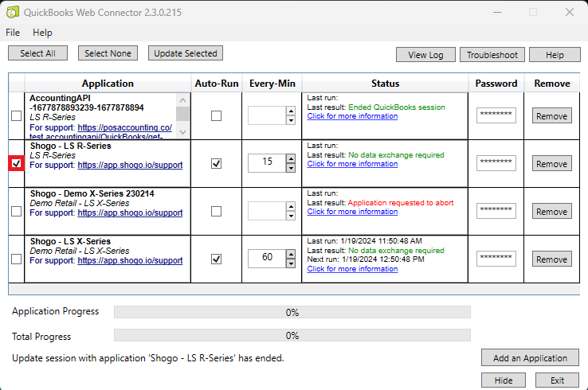Disable Auto-Run for Shogo - LS X-Series
588x390 pixels.
(x=216, y=259)
